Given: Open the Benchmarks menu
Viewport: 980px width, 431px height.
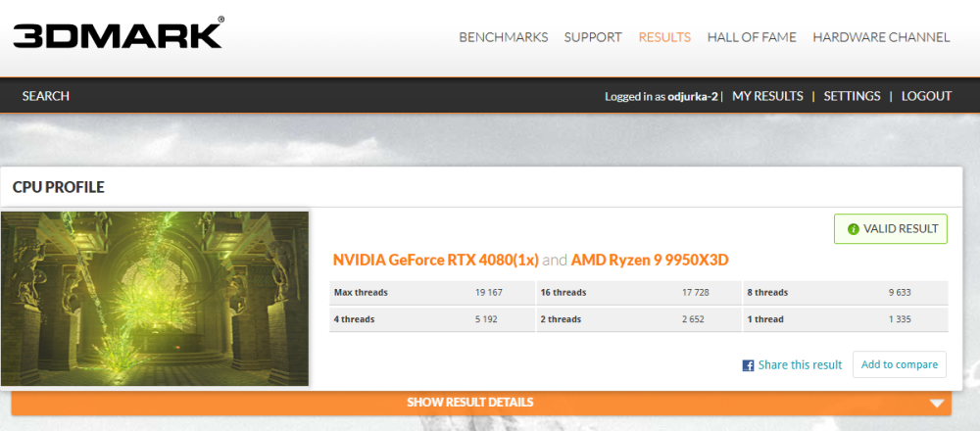Looking at the screenshot, I should (503, 37).
